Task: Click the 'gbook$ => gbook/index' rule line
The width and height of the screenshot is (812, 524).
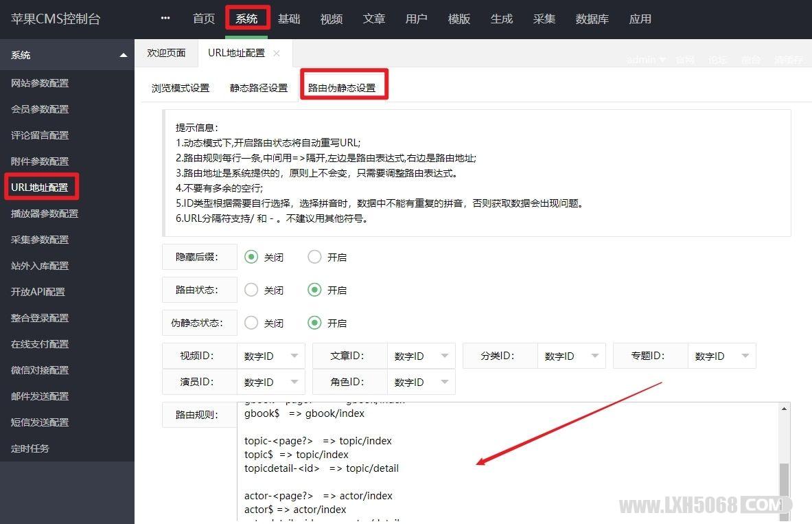Action: coord(304,413)
